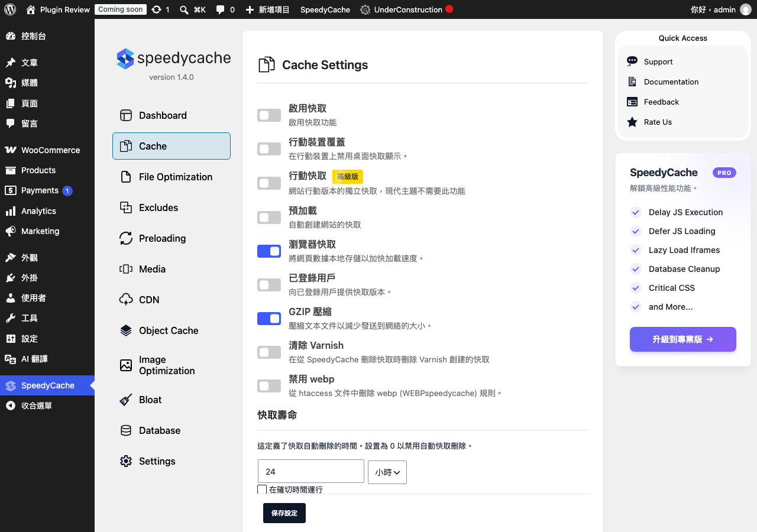Toggle the 行動快取 premium switch

[269, 183]
